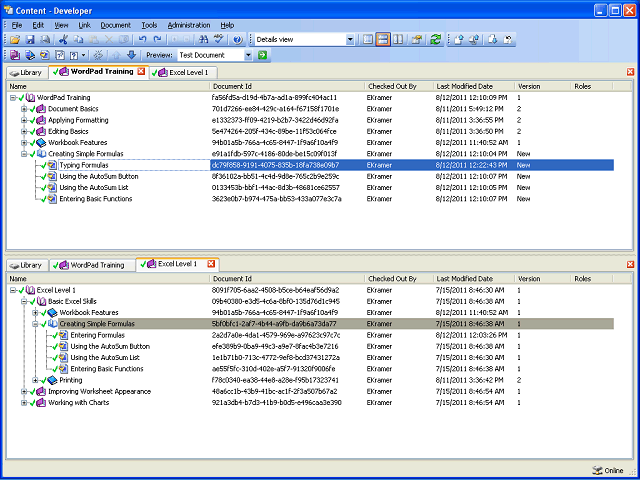The height and width of the screenshot is (480, 640).
Task: Click the New Question icon
Action: [x=74, y=55]
